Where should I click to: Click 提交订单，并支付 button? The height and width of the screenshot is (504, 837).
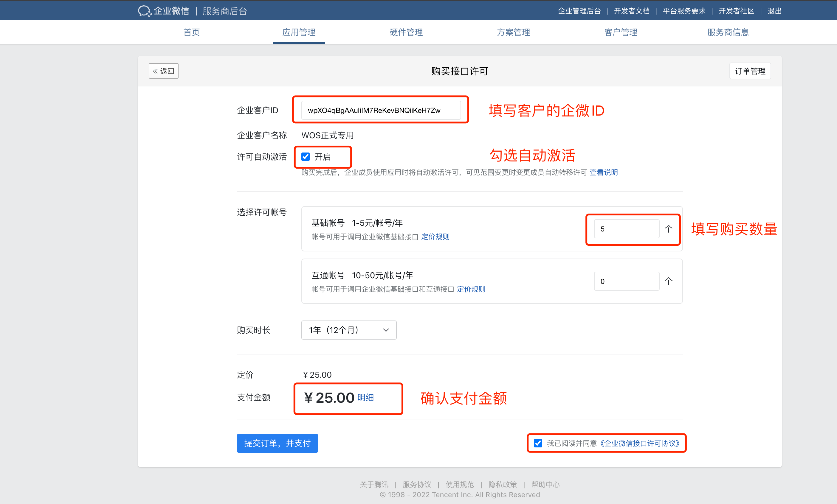pyautogui.click(x=277, y=443)
